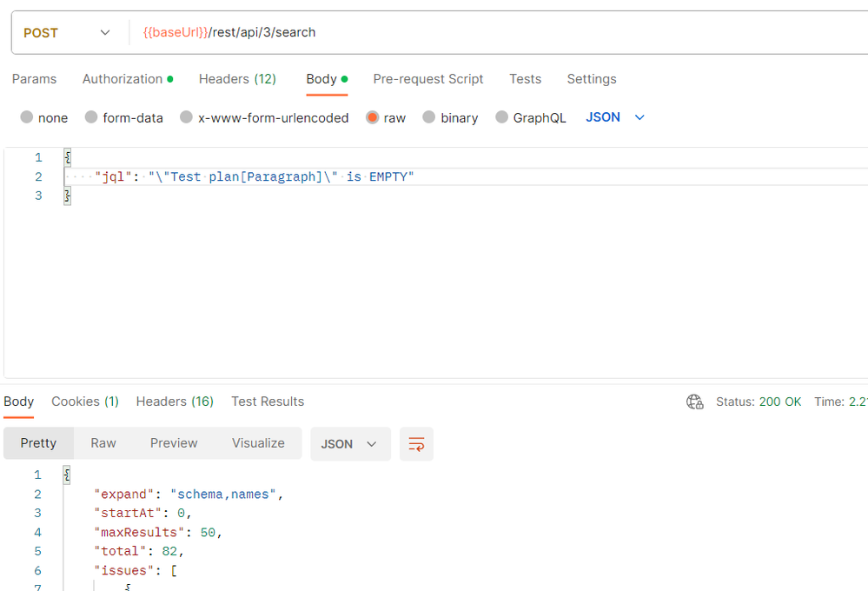This screenshot has height=591, width=868.
Task: Click the {{baseUrl}} variable in URL
Action: [x=176, y=33]
